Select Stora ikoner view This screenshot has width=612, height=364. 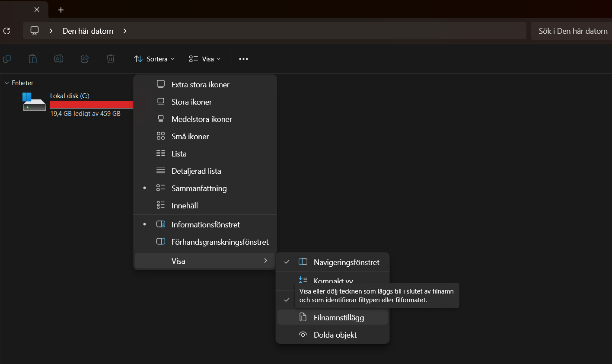coord(192,102)
